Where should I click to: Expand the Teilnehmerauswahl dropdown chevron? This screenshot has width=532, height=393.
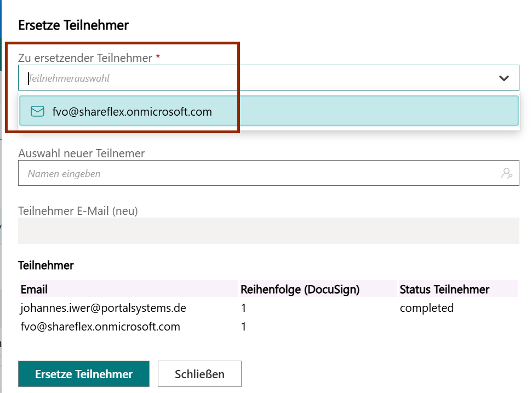click(504, 78)
